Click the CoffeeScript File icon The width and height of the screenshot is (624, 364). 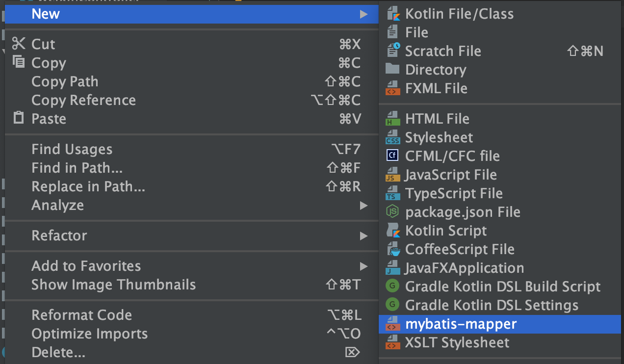click(393, 249)
